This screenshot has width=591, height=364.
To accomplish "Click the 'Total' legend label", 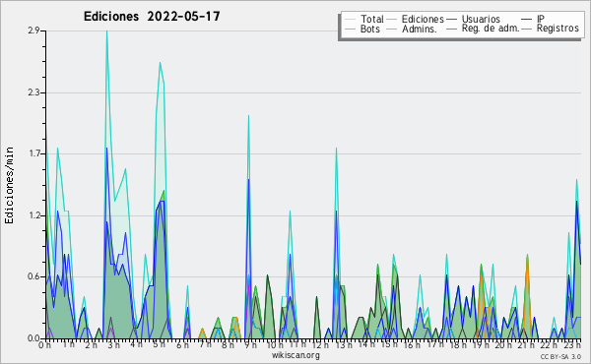I will [x=372, y=19].
